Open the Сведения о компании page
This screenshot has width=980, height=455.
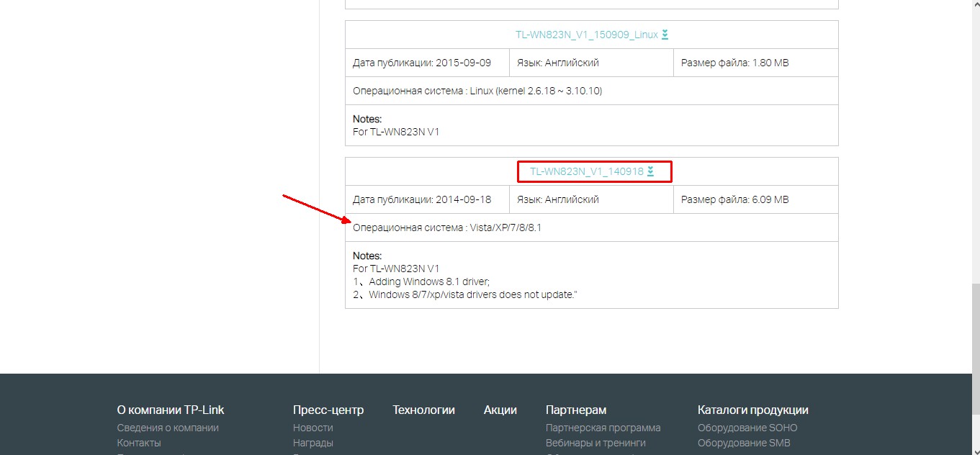point(167,427)
